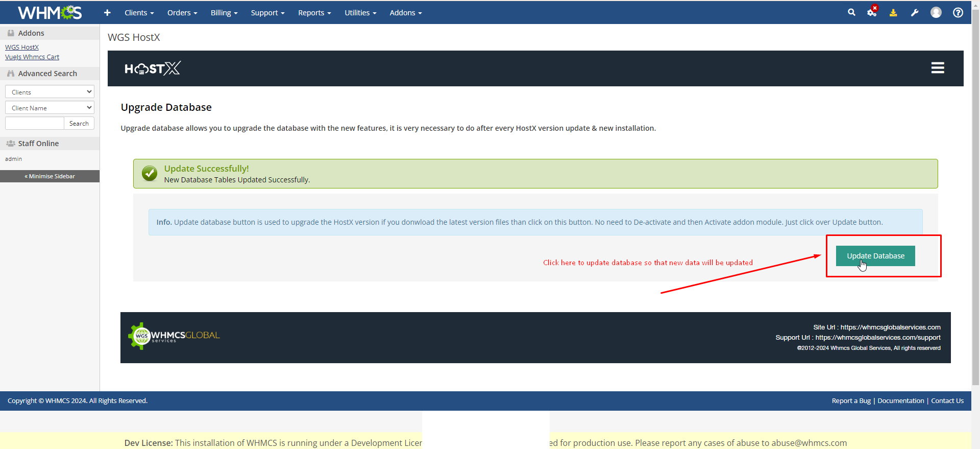Click the HostX logo

click(153, 68)
